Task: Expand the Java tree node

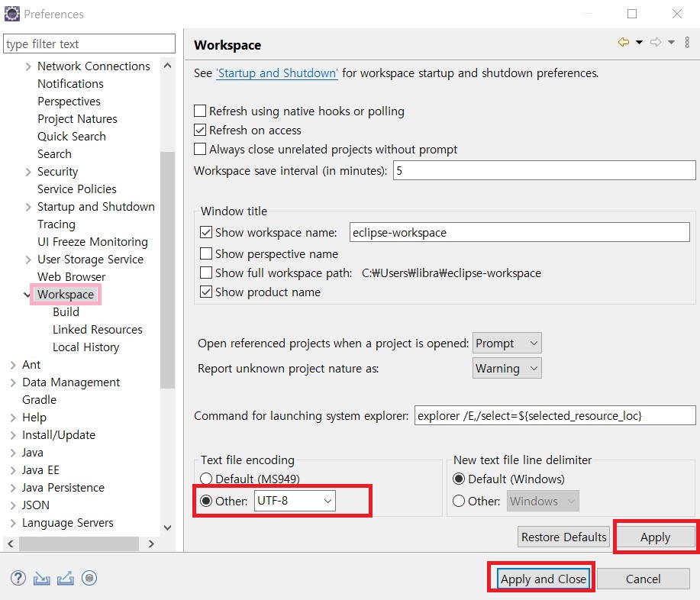Action: [x=13, y=453]
